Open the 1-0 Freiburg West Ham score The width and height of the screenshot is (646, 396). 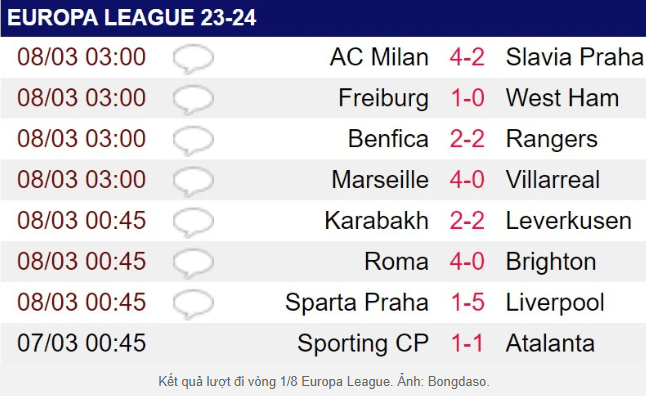pos(467,98)
